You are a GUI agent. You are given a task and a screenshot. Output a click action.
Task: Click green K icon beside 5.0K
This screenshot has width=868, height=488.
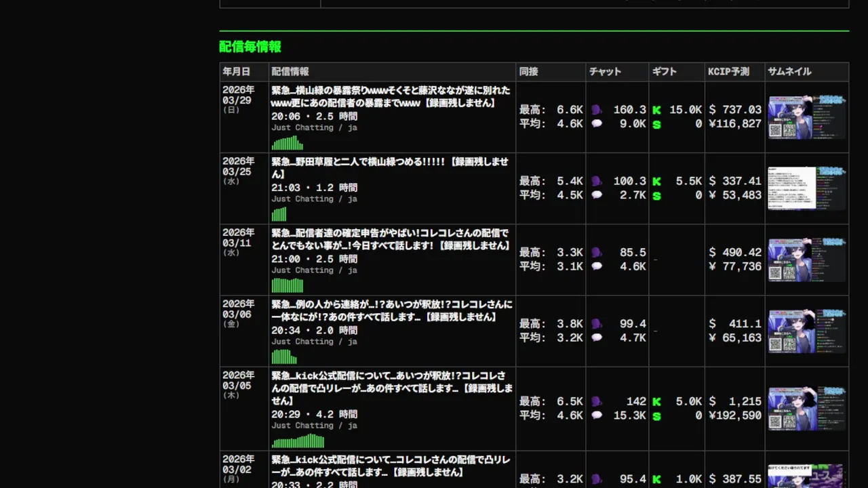(x=656, y=401)
